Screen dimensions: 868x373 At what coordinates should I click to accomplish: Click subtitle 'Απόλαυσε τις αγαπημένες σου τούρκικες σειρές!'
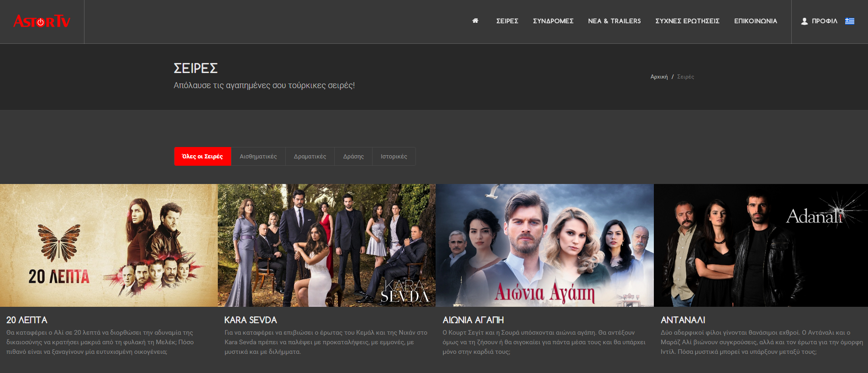coord(264,85)
